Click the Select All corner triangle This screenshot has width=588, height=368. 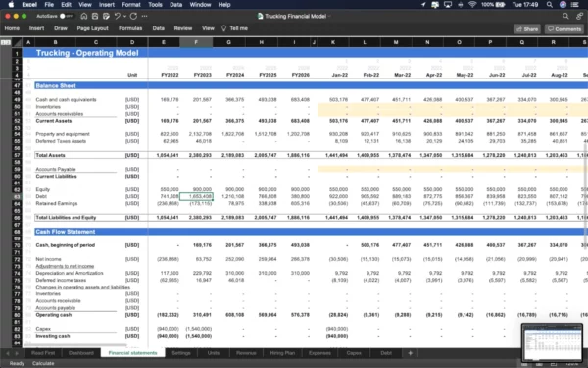[x=18, y=42]
